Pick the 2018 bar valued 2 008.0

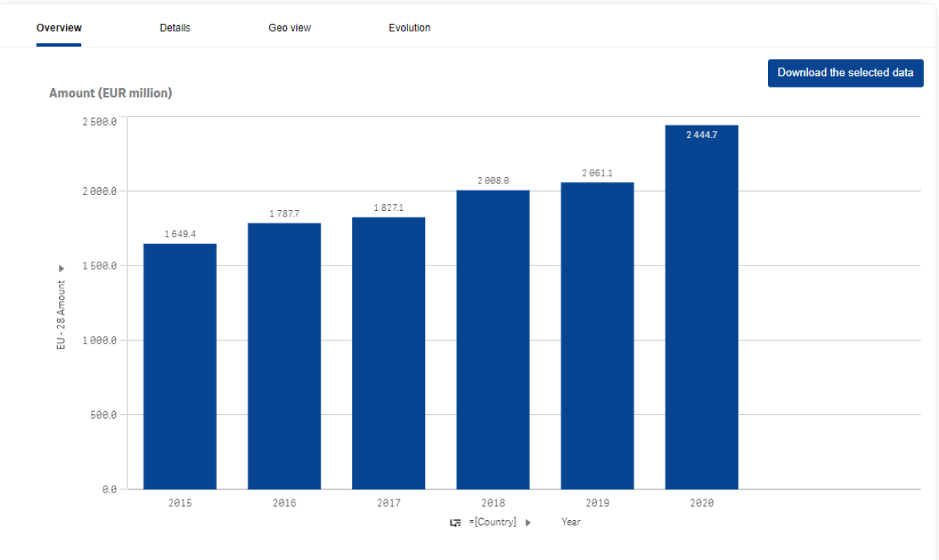click(493, 339)
